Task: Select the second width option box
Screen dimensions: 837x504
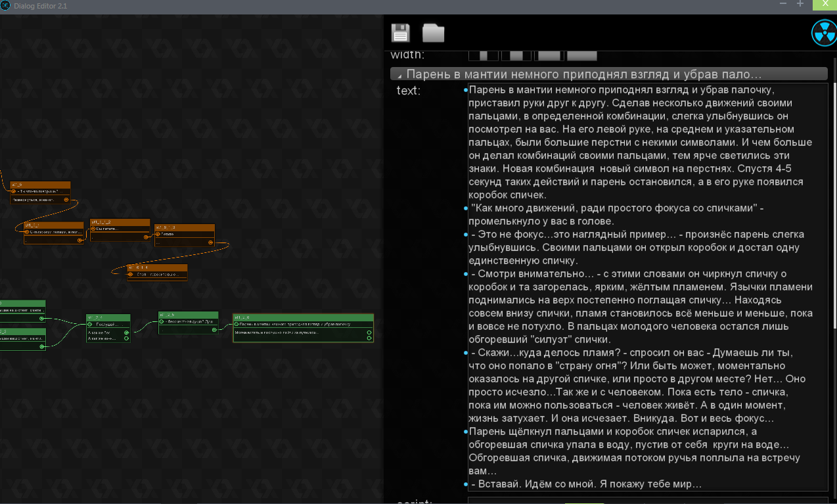Action: click(516, 55)
